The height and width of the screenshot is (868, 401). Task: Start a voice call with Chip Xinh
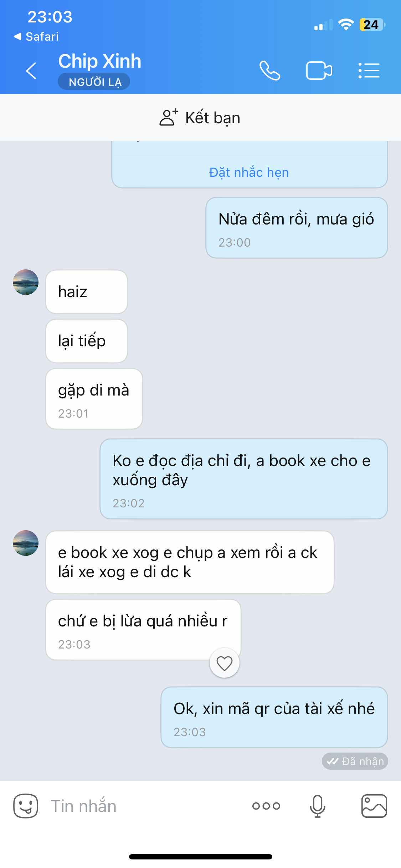pyautogui.click(x=270, y=71)
